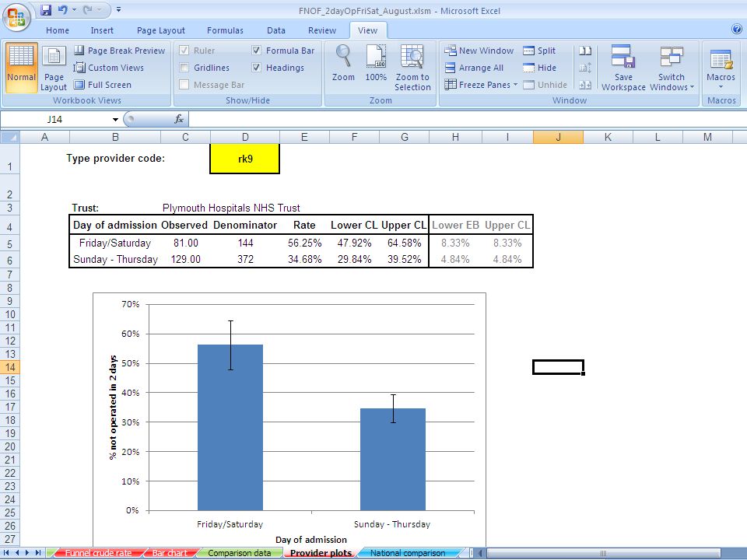The width and height of the screenshot is (747, 560).
Task: Enable Gridlines checkbox
Action: coord(184,68)
